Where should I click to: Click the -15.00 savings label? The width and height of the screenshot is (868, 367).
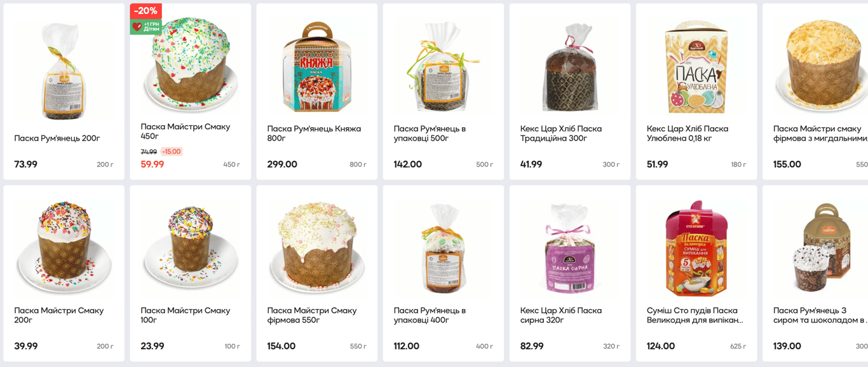click(172, 152)
